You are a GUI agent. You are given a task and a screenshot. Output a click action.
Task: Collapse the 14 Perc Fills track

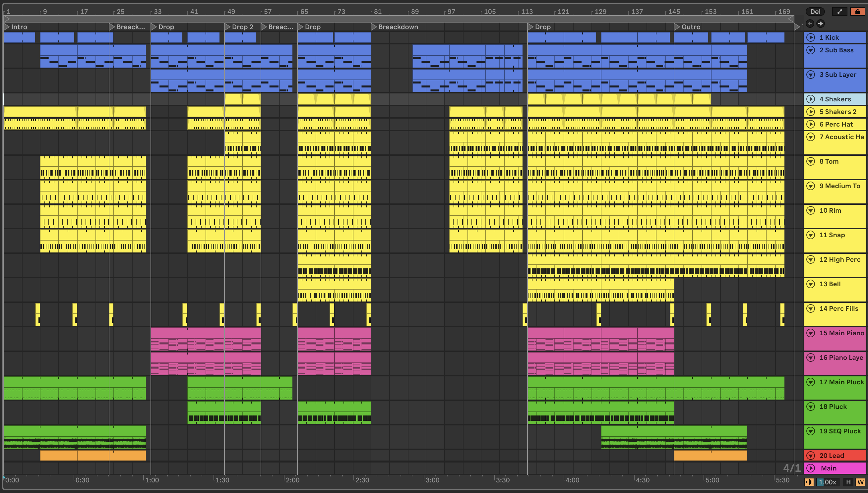(x=811, y=308)
